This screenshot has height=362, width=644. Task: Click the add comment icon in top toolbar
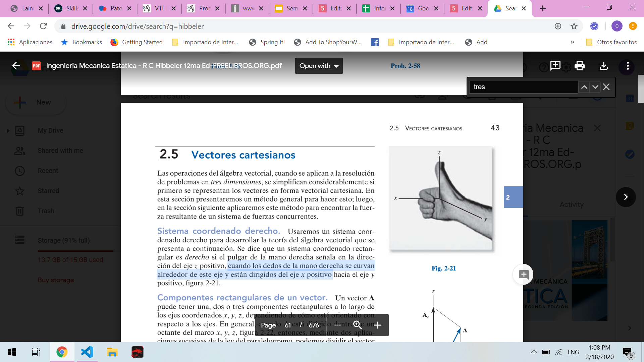coord(555,66)
